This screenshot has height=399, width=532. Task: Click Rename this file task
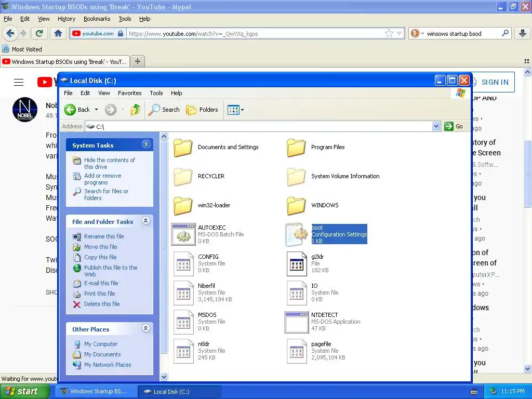(104, 236)
